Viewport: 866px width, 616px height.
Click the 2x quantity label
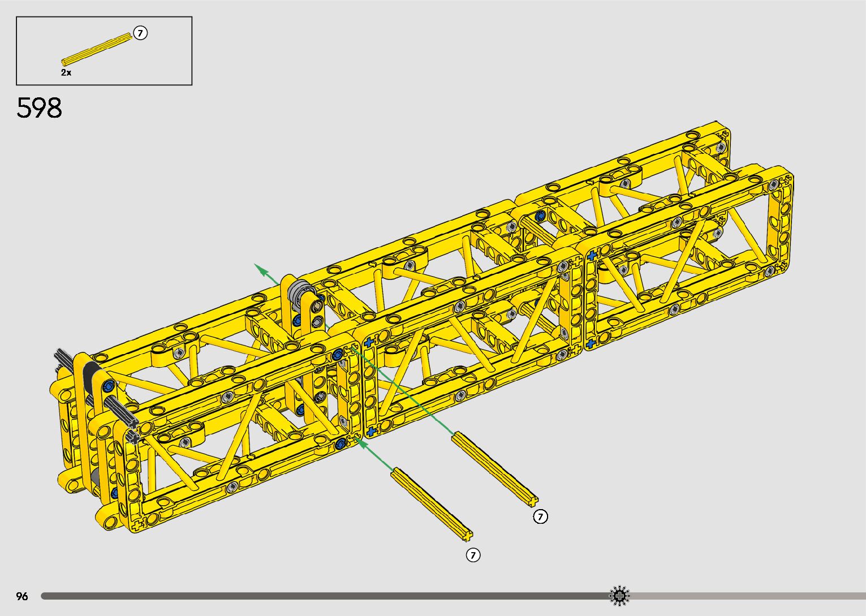[66, 72]
